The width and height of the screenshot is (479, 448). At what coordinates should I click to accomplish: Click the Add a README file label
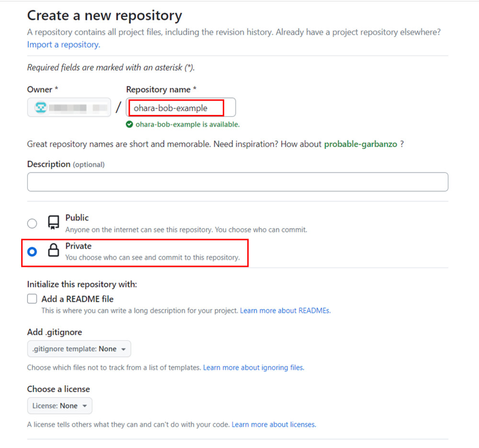coord(78,299)
